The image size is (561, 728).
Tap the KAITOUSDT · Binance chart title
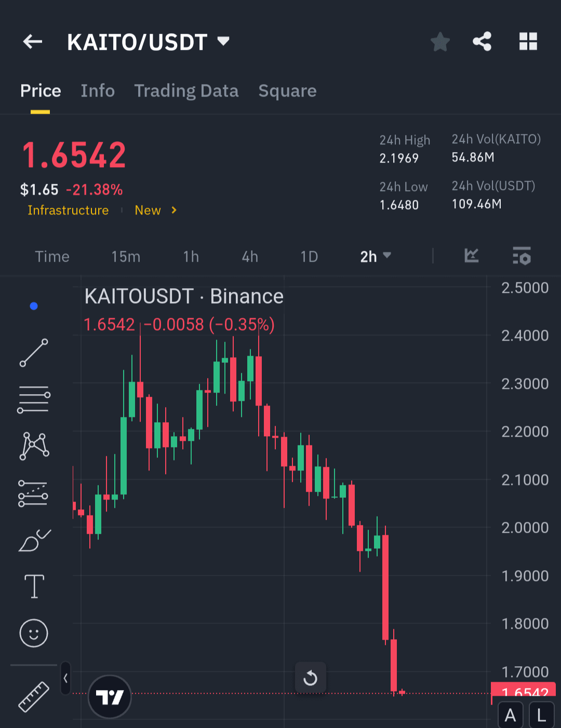pyautogui.click(x=184, y=296)
